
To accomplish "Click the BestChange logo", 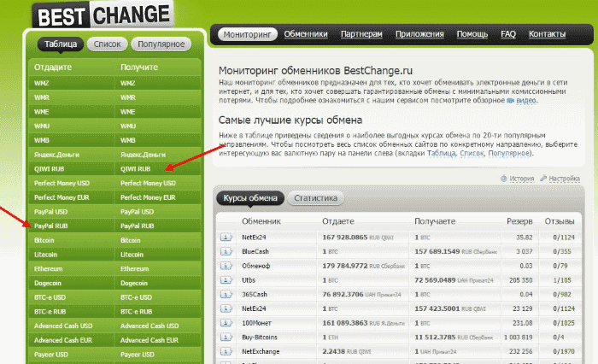I will tap(103, 15).
